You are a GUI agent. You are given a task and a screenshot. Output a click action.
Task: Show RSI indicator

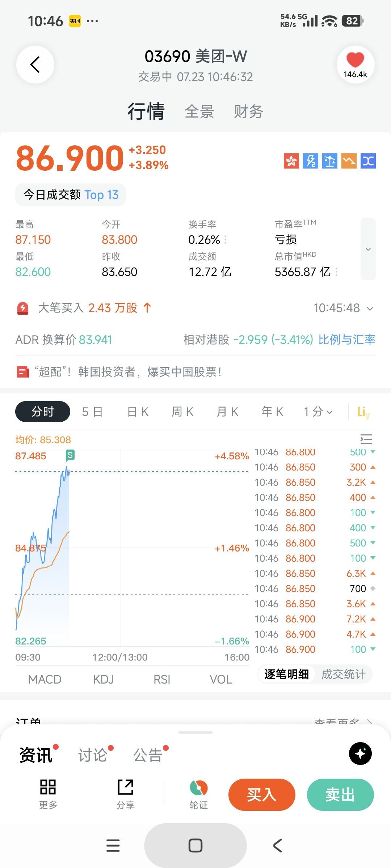(162, 680)
